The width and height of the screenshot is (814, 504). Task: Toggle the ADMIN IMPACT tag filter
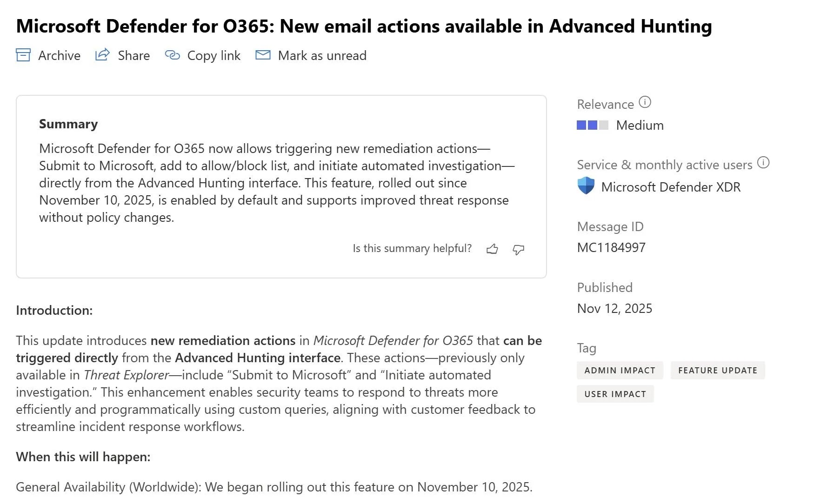[620, 370]
